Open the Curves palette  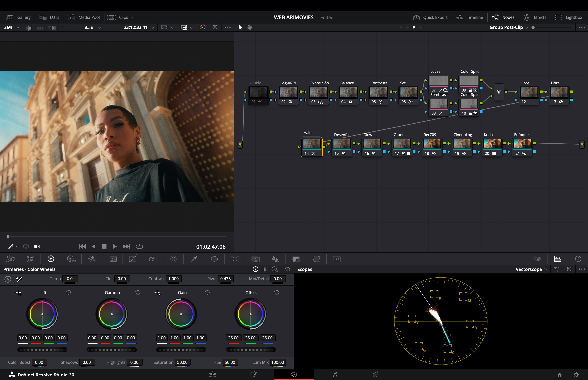[132, 259]
